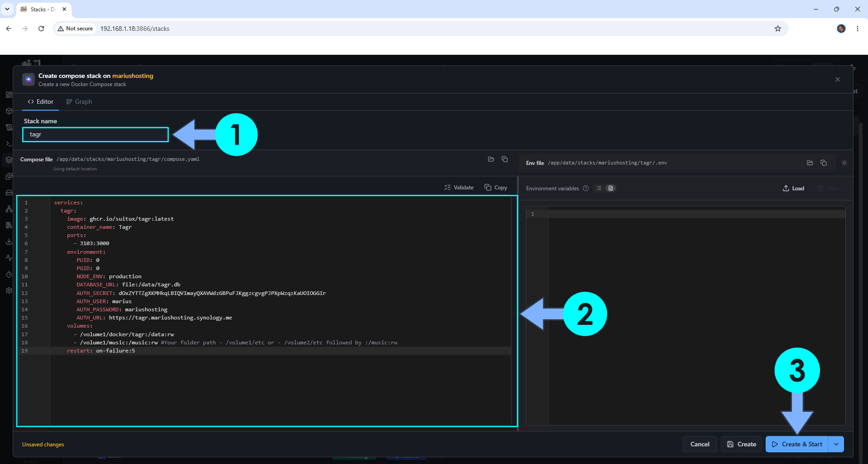Open the activity pulse icon in sidebar
This screenshot has height=464, width=868.
(9, 258)
